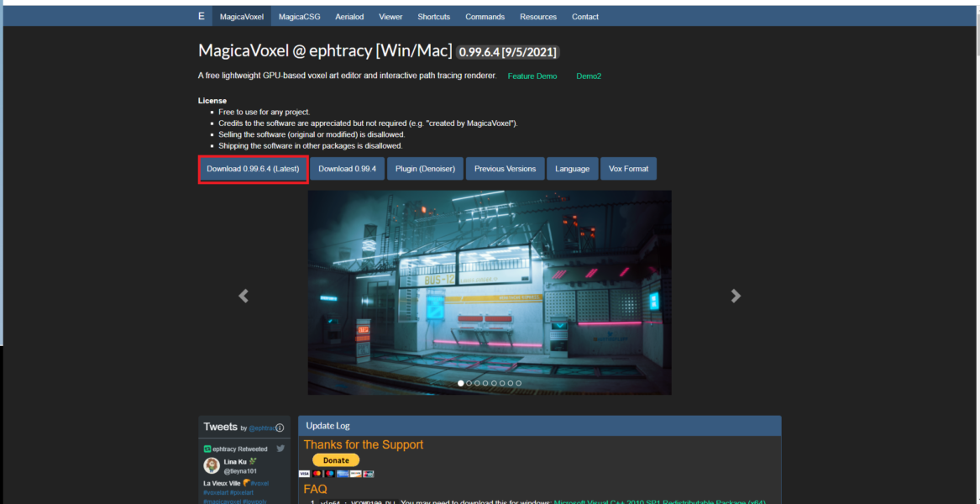Viewport: 980px width, 504px height.
Task: Open the Vox Format button
Action: [629, 169]
